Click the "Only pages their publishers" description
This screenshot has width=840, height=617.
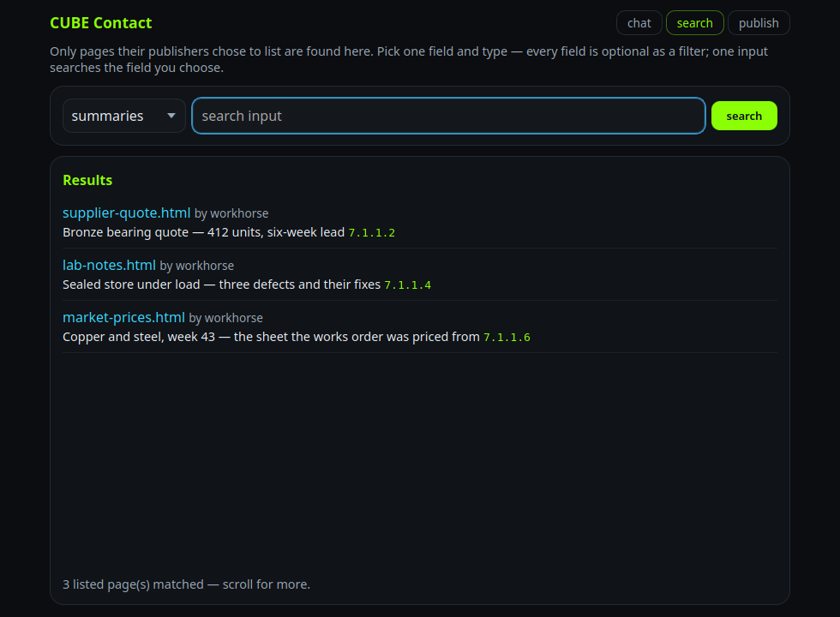pos(409,59)
